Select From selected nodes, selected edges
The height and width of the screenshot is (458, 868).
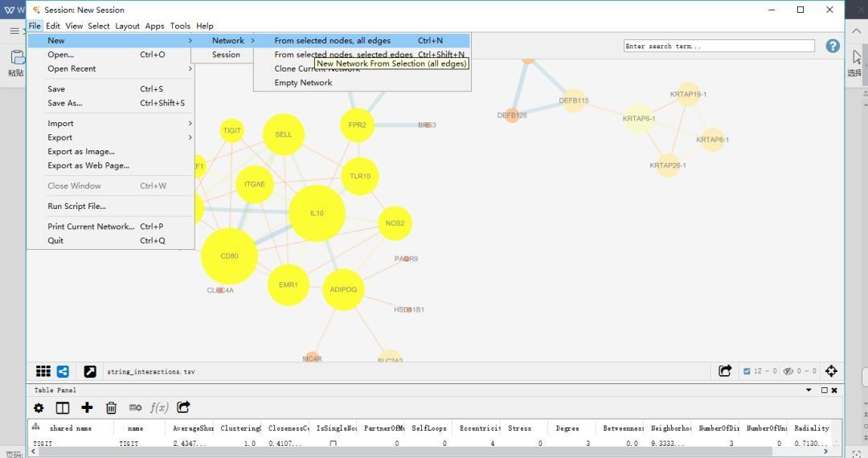click(362, 54)
